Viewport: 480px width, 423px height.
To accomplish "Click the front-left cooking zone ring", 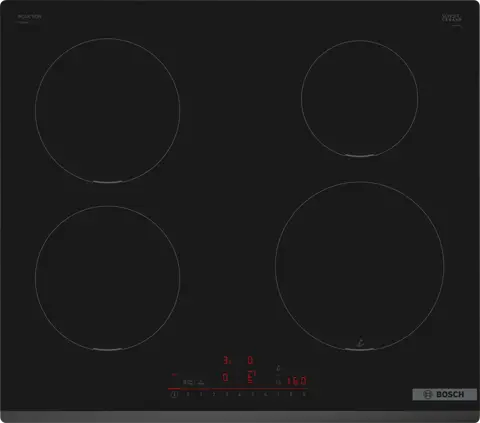I will (108, 278).
